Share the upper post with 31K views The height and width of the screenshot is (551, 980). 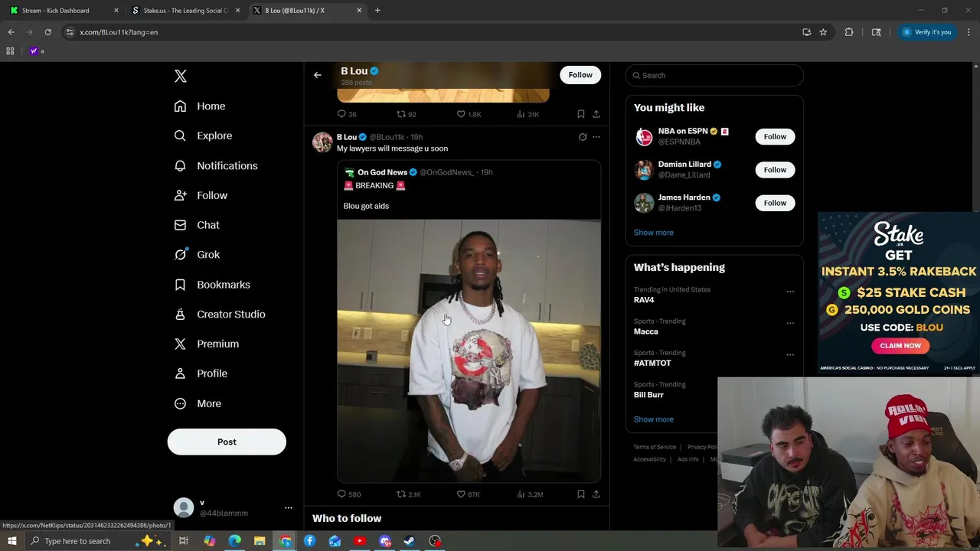(x=596, y=114)
